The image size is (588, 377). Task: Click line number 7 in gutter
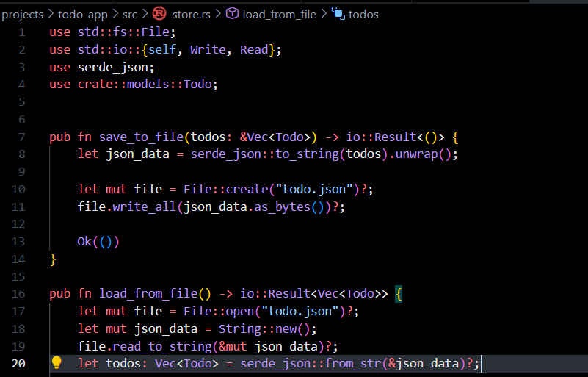(22, 137)
